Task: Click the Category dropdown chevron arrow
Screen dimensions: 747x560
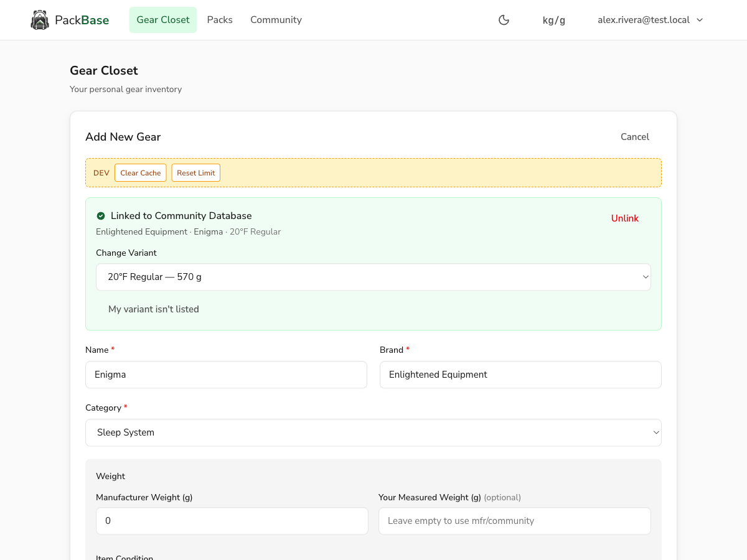Action: tap(655, 432)
